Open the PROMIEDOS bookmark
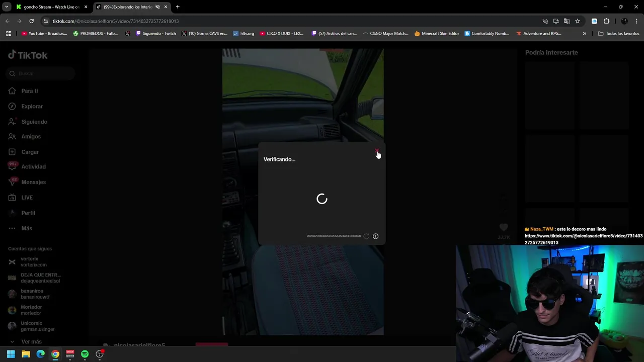 pos(95,34)
